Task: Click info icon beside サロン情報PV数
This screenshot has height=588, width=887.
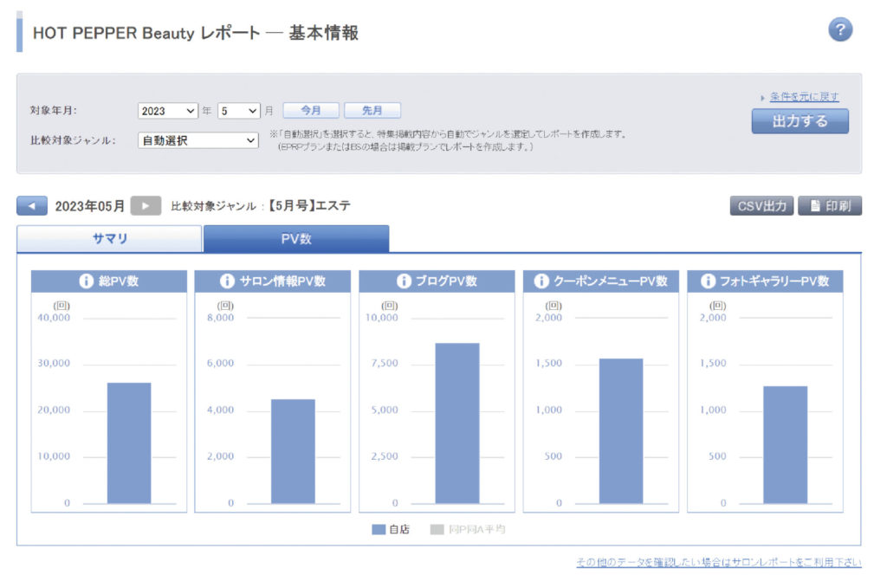Action: click(228, 281)
